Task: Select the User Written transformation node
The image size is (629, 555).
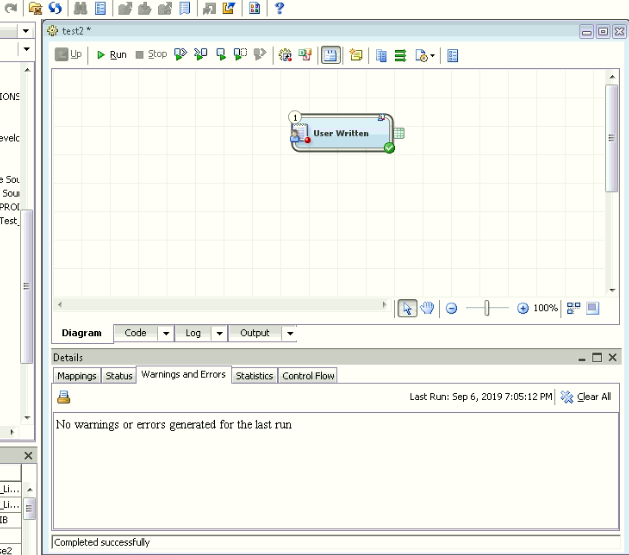Action: click(x=341, y=133)
